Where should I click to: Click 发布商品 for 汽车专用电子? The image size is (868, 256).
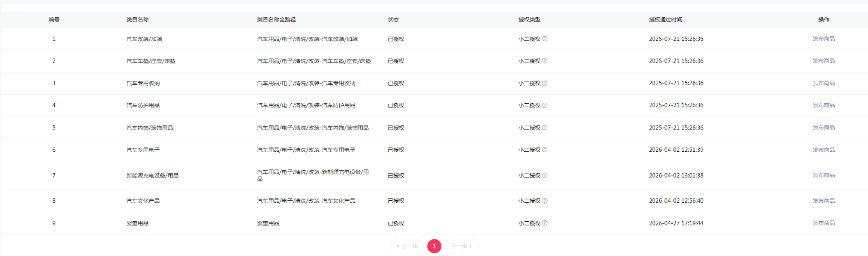[824, 150]
